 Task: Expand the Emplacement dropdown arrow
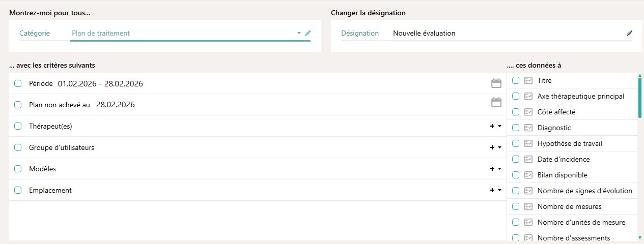[499, 190]
